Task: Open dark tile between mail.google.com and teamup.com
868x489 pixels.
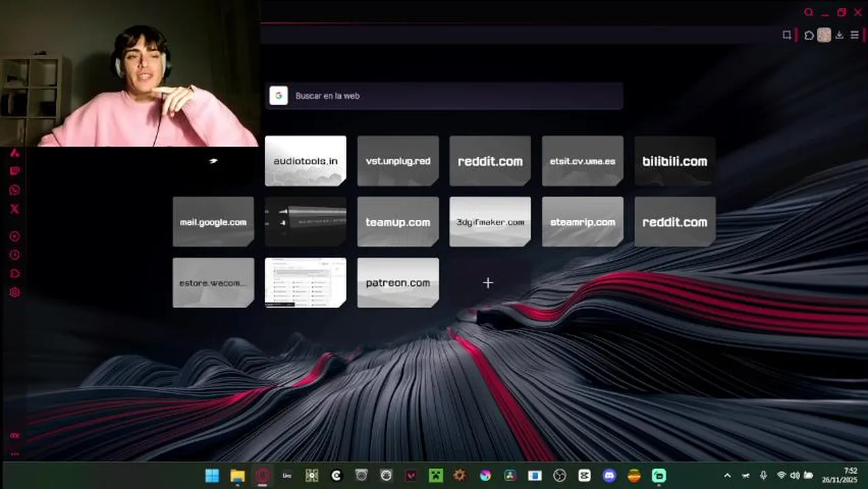Action: click(306, 221)
